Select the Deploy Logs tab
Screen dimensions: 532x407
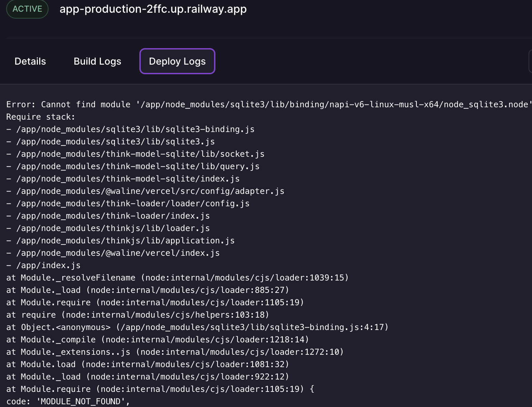[x=177, y=61]
